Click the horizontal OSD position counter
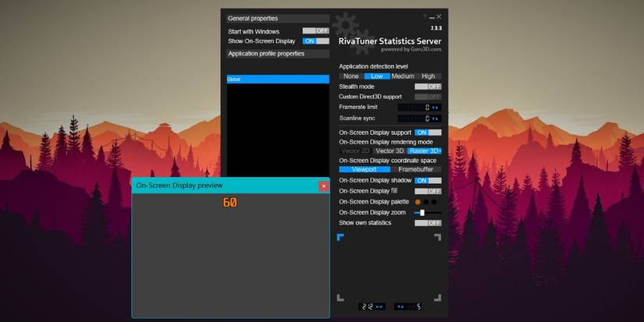 pyautogui.click(x=372, y=306)
